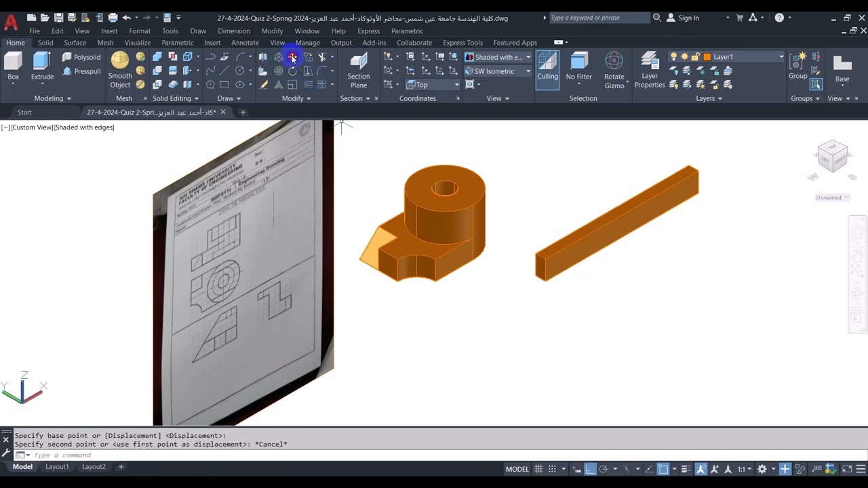868x488 pixels.
Task: Choose the Presspull tool
Action: point(81,71)
